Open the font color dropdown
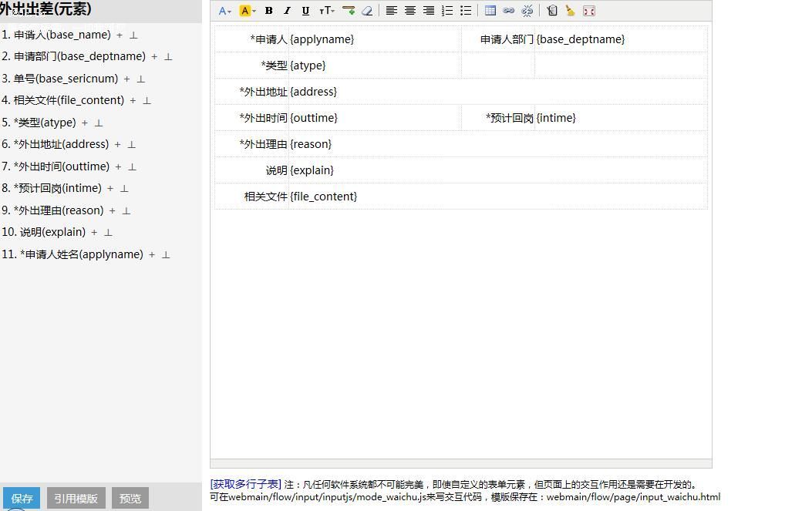Image resolution: width=812 pixels, height=511 pixels. coord(225,11)
